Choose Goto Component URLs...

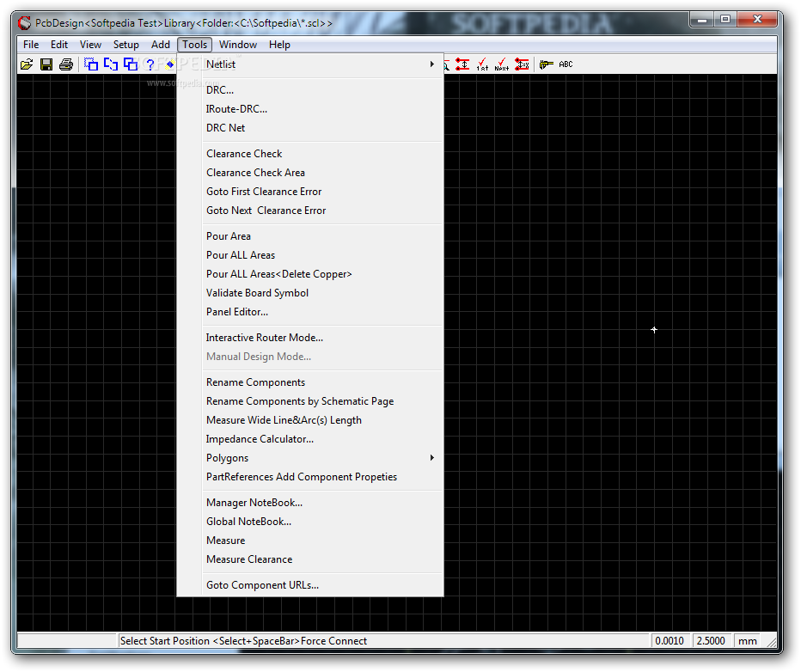point(310,585)
